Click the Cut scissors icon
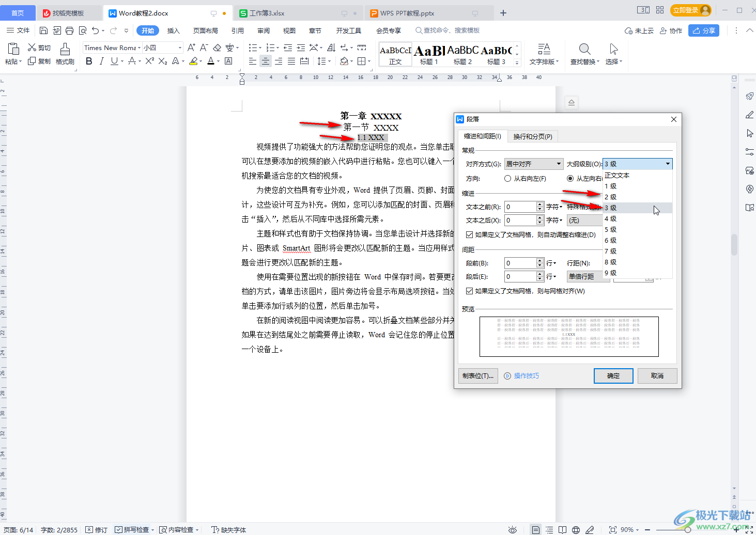 pos(32,48)
